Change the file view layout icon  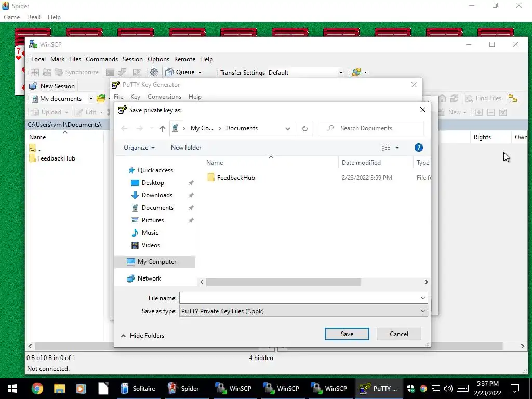coord(386,148)
